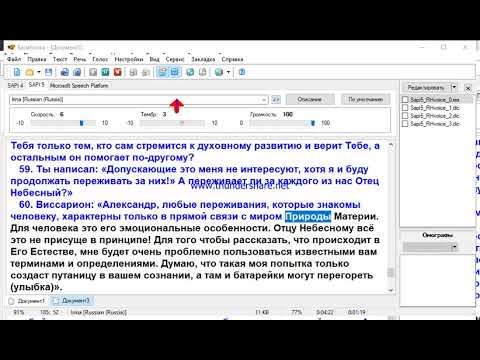Click the Редактировать button
This screenshot has width=480, height=360.
[426, 88]
